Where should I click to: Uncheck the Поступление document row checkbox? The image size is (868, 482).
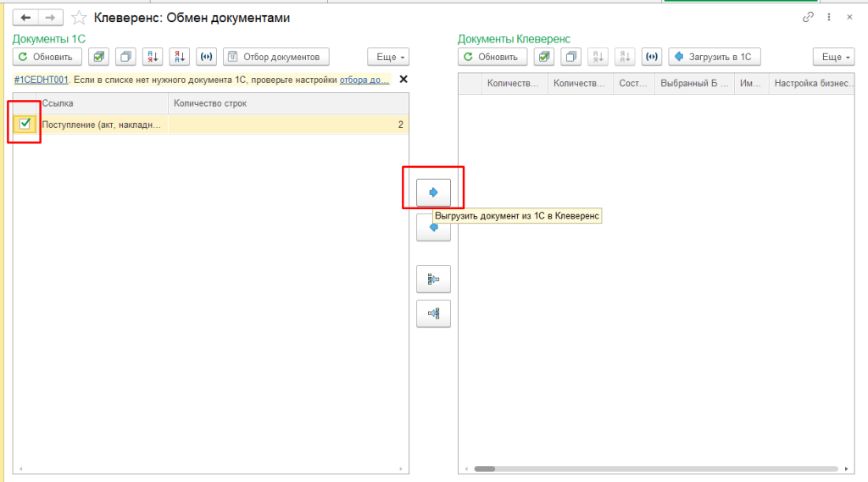[x=25, y=125]
